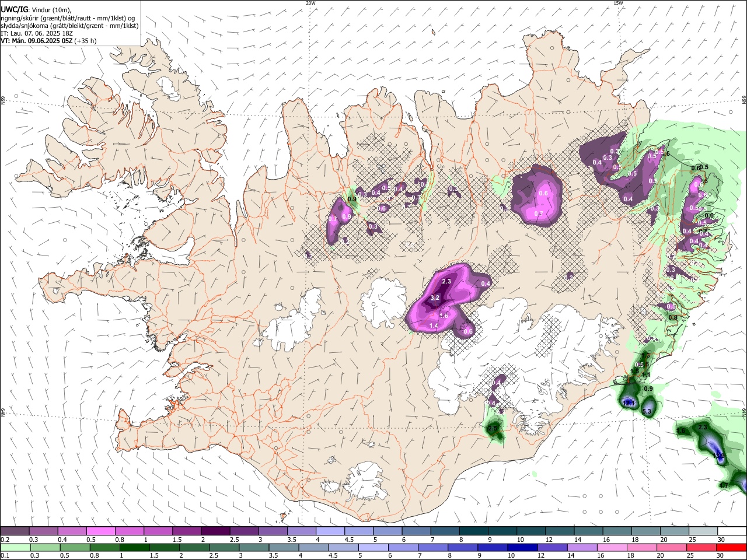Click the '(+35 h)' forecast offset text
This screenshot has height=560, width=747.
coord(86,41)
